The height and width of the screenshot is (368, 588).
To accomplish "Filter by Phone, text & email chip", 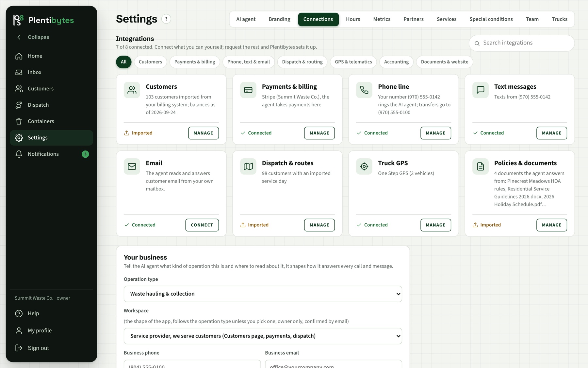I will click(x=249, y=62).
